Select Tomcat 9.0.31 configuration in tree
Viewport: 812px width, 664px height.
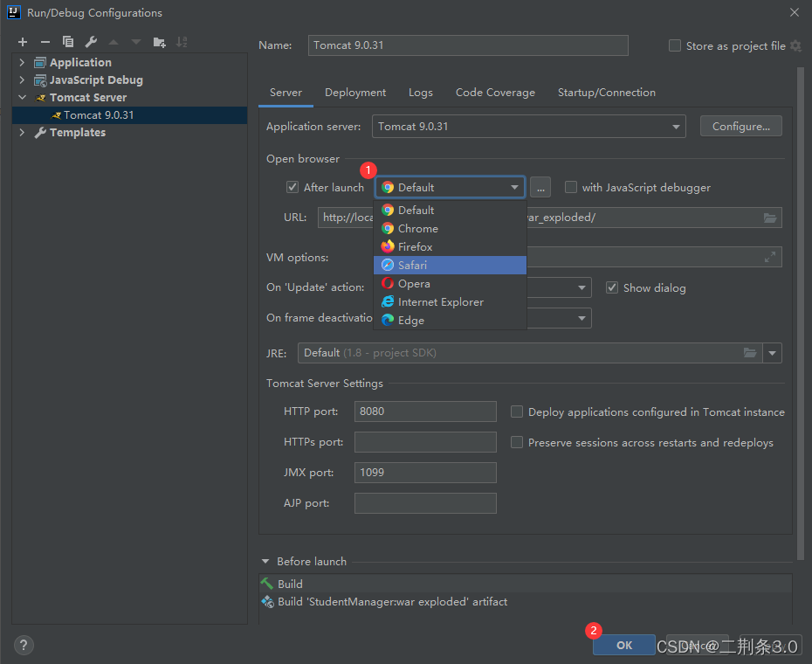click(129, 115)
